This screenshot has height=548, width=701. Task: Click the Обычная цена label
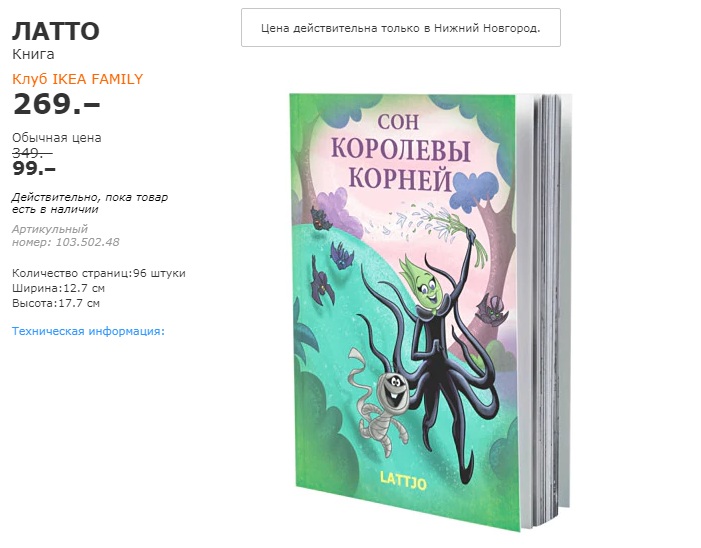[x=57, y=138]
